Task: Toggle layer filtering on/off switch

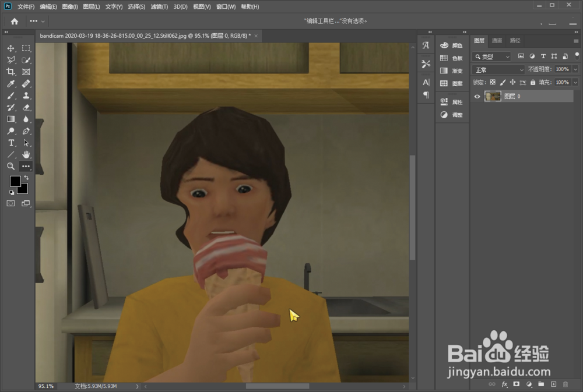Action: [577, 56]
